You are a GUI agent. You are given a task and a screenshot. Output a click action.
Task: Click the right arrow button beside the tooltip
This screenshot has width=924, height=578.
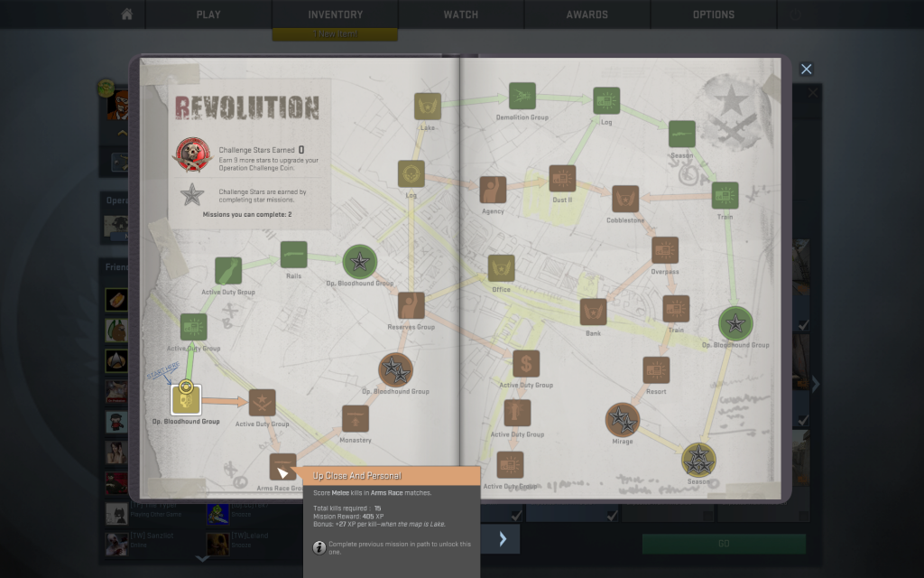pos(503,539)
